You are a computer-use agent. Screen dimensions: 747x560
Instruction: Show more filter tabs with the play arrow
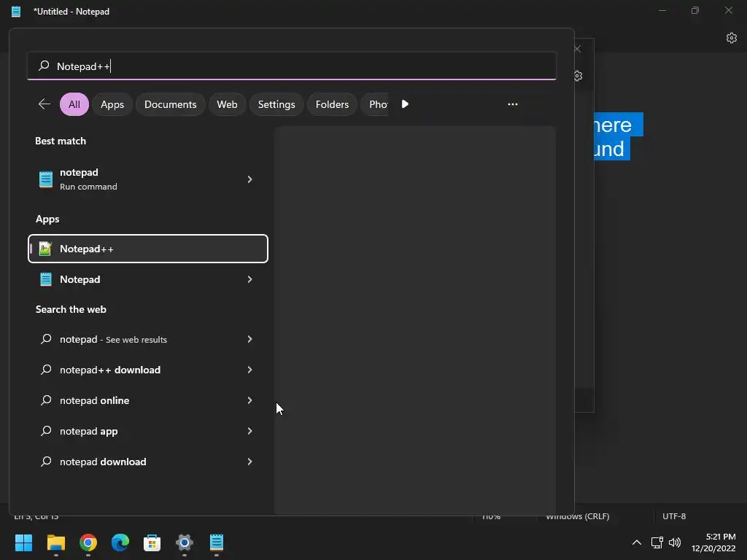[x=405, y=104]
